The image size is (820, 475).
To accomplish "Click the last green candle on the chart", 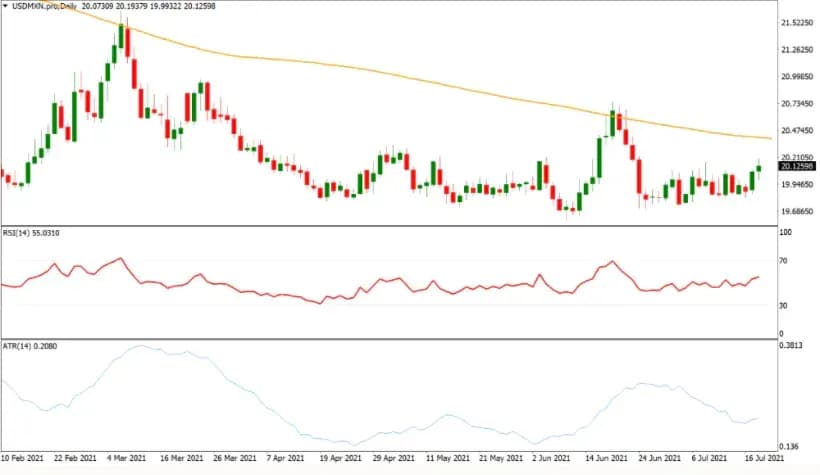I will [x=759, y=168].
